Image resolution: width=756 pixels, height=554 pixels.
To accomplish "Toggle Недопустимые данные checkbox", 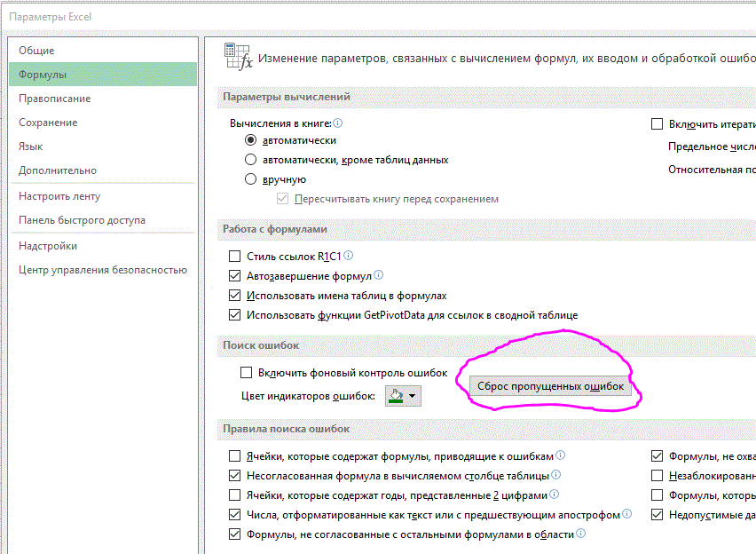I will [x=657, y=514].
